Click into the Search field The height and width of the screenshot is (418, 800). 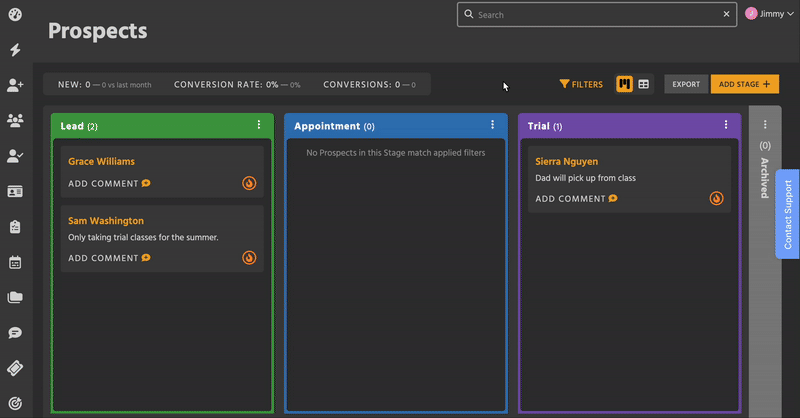pyautogui.click(x=595, y=15)
